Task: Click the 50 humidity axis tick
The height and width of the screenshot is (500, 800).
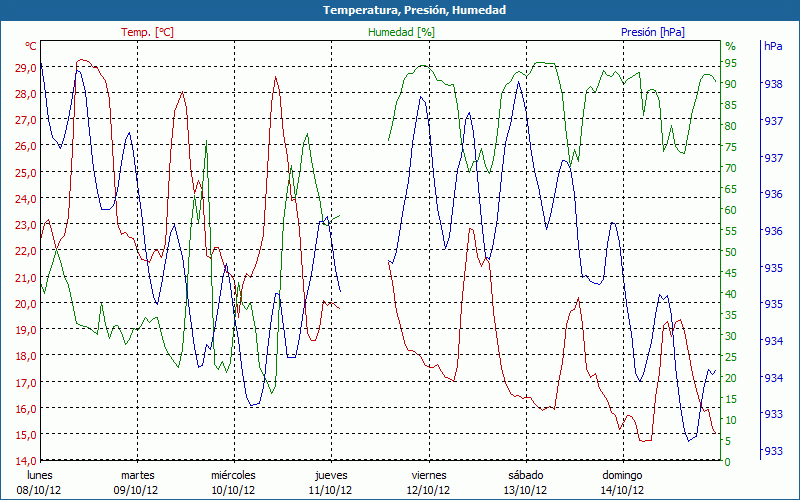Action: click(731, 252)
